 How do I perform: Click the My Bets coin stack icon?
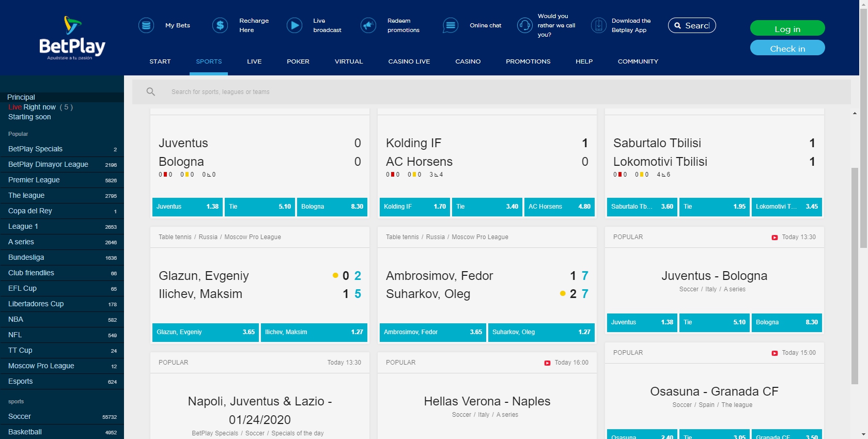click(146, 25)
